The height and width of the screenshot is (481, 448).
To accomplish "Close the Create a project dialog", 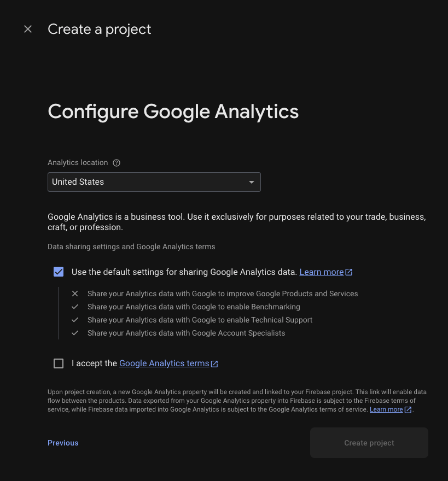I will [x=28, y=29].
